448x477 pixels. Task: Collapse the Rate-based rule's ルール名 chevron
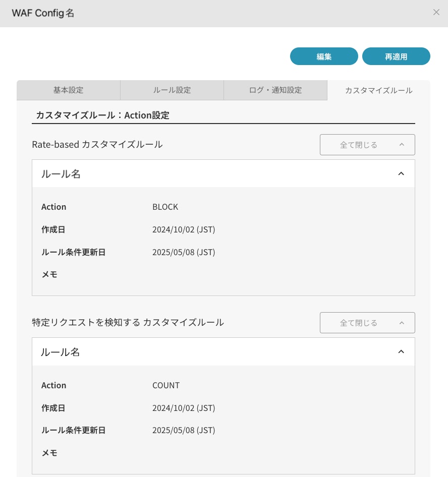click(x=401, y=173)
